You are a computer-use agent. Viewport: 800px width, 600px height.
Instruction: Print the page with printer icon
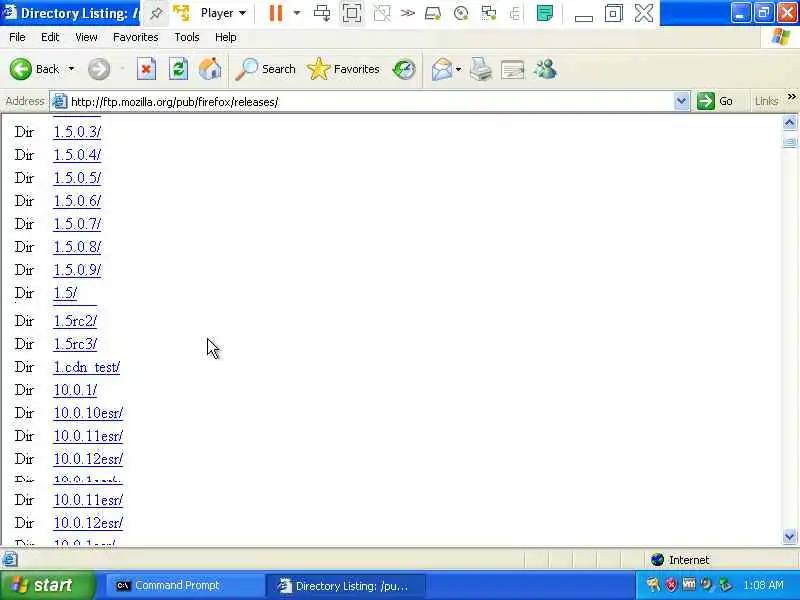pos(481,69)
